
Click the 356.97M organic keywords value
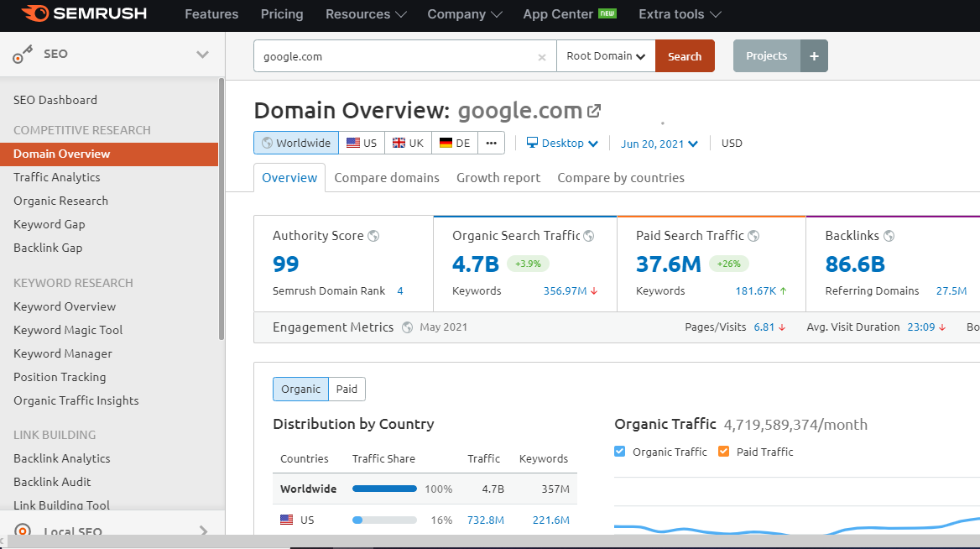click(565, 290)
